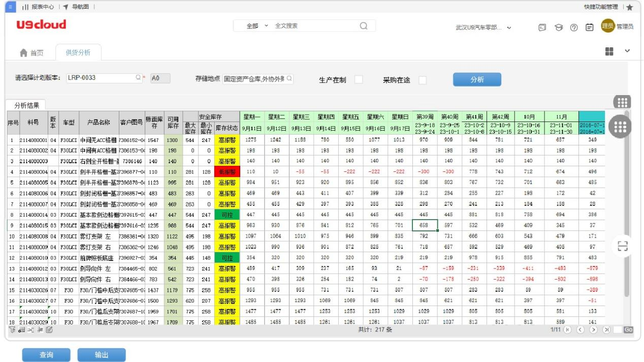Expand the tab list chevron

pyautogui.click(x=627, y=51)
